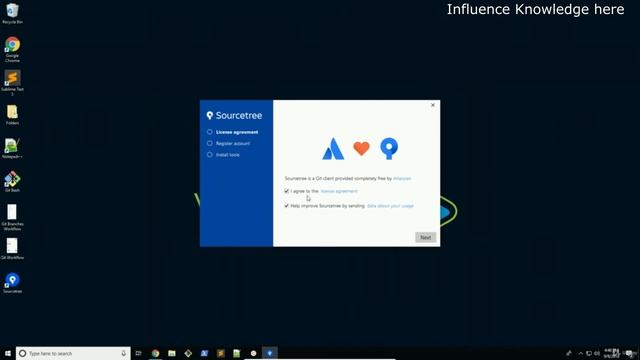Open Sublime Text desktop shortcut
Viewport: 640px width, 360px height.
click(x=12, y=82)
